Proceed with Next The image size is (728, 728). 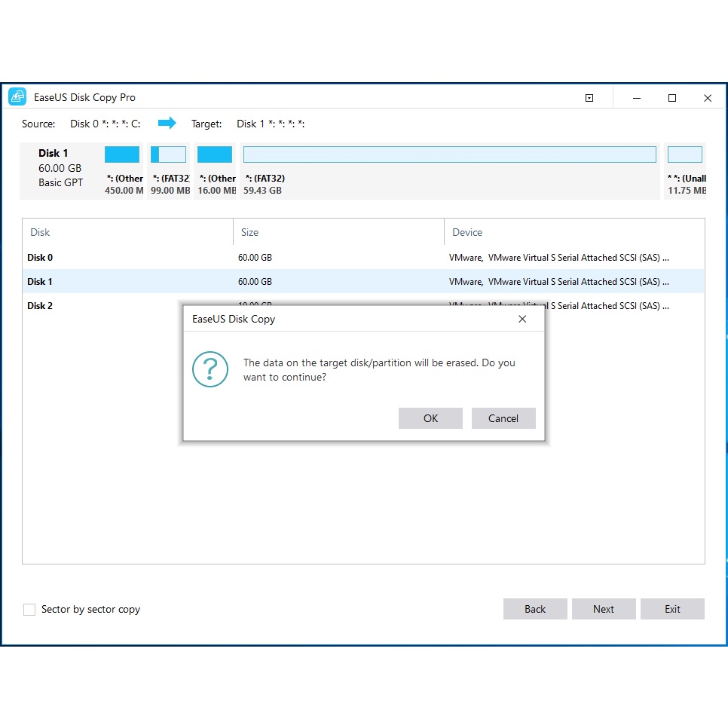[604, 609]
